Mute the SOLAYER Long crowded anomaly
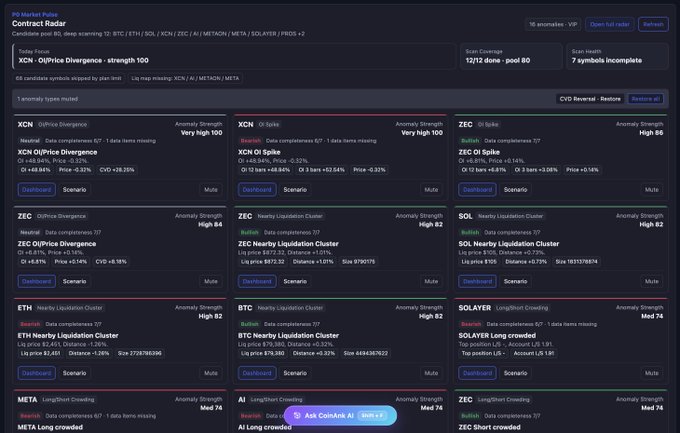 [x=651, y=373]
